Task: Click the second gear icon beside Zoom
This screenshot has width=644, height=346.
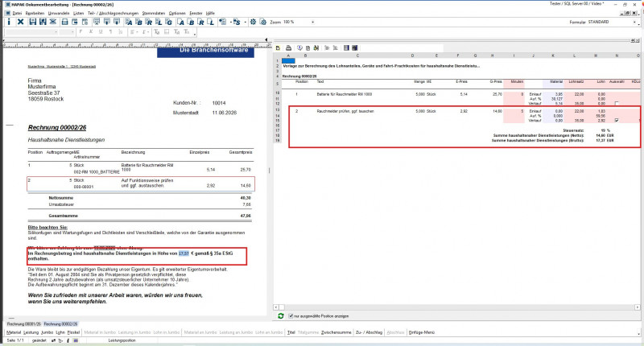Action: pyautogui.click(x=263, y=22)
